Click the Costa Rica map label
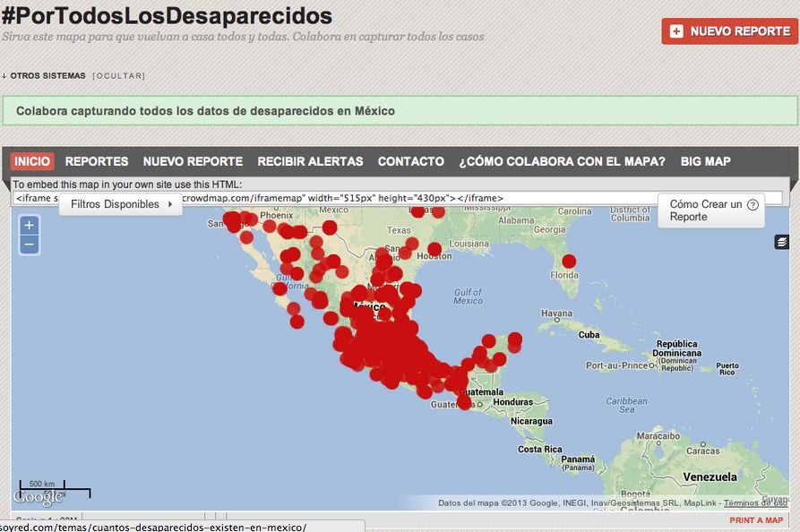 540,450
